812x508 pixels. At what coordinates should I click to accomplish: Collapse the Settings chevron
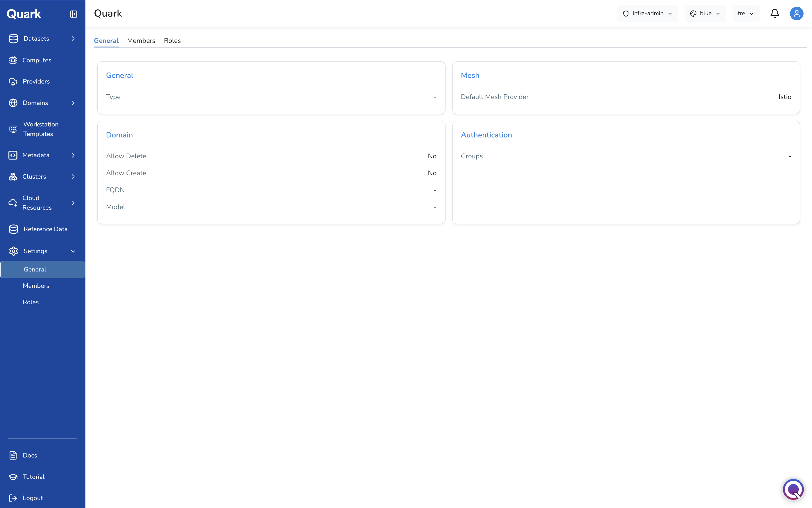click(73, 251)
